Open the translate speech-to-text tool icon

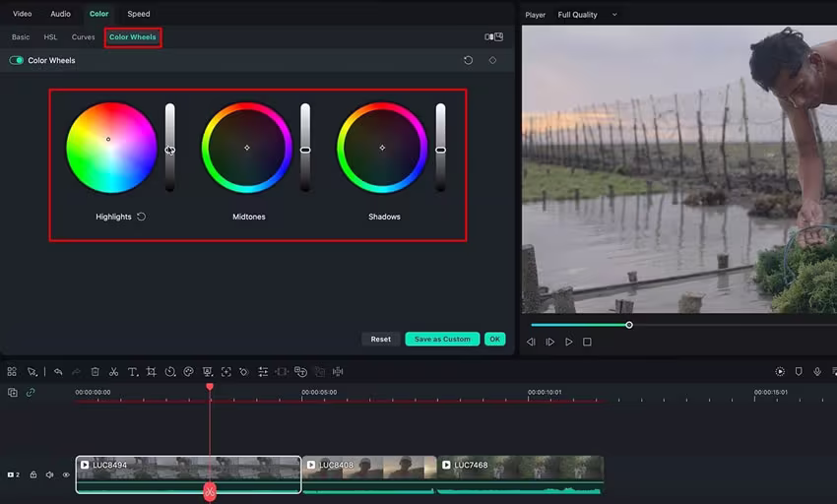[300, 371]
